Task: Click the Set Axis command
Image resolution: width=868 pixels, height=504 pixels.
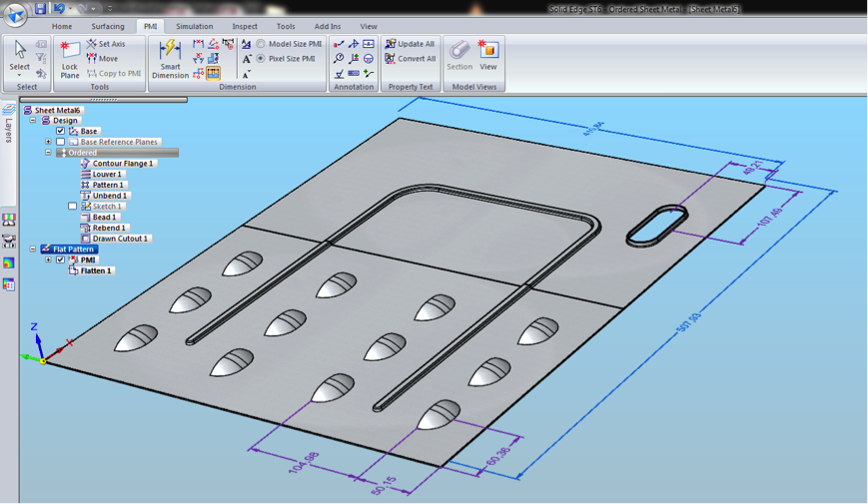Action: pyautogui.click(x=106, y=44)
